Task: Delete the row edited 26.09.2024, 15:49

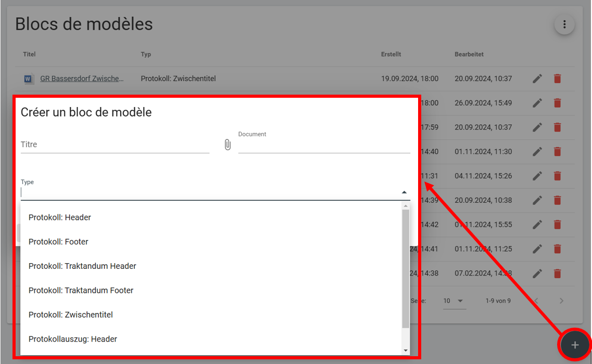Action: point(557,103)
